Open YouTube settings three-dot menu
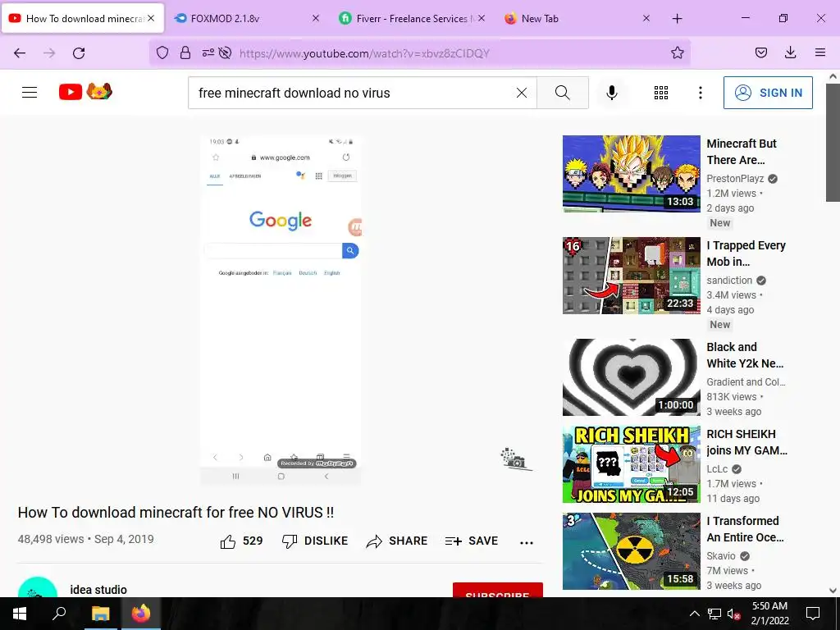The height and width of the screenshot is (630, 840). point(701,93)
